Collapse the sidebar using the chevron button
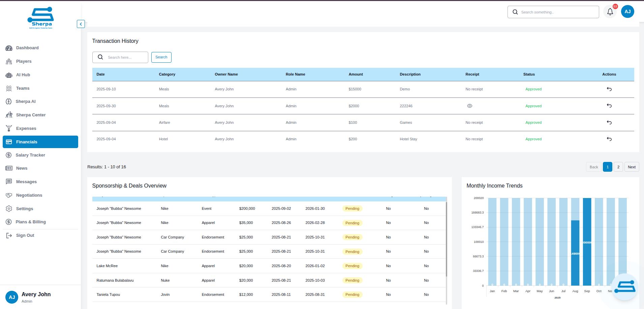Viewport: 644px width, 309px height. tap(81, 24)
